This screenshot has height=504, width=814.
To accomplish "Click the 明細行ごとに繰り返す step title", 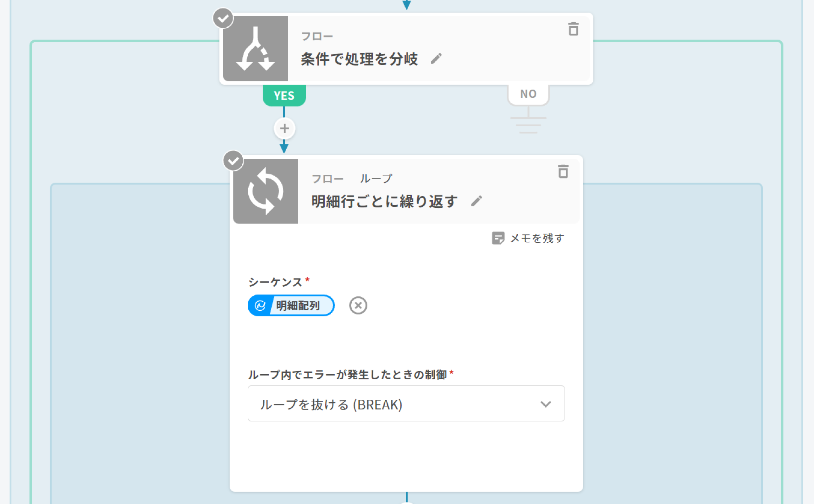I will [384, 201].
